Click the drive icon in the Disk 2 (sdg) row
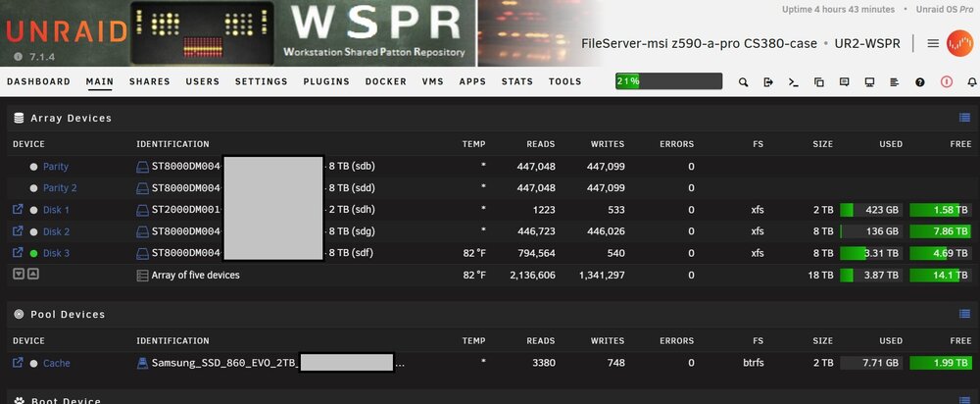Screen dimensions: 980x404 pos(142,231)
